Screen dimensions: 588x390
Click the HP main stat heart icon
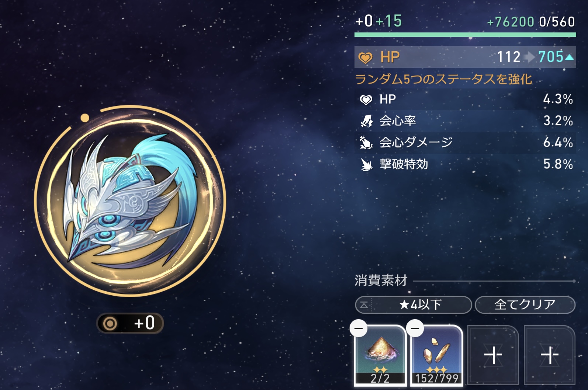[x=365, y=58]
